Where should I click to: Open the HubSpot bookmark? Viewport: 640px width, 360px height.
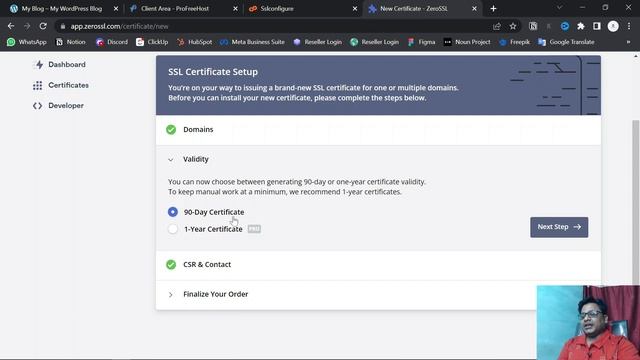point(195,42)
